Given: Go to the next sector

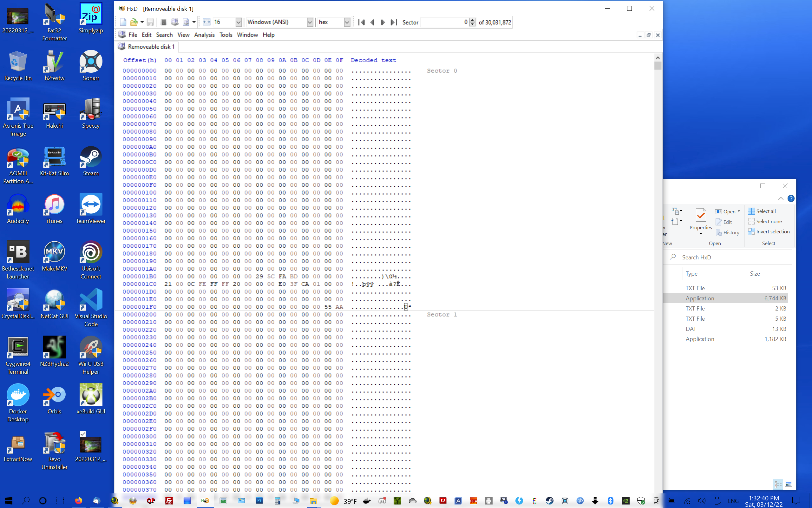Looking at the screenshot, I should (x=383, y=22).
